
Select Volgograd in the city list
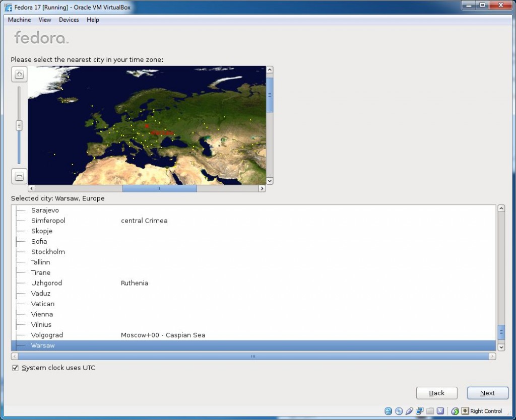point(253,335)
